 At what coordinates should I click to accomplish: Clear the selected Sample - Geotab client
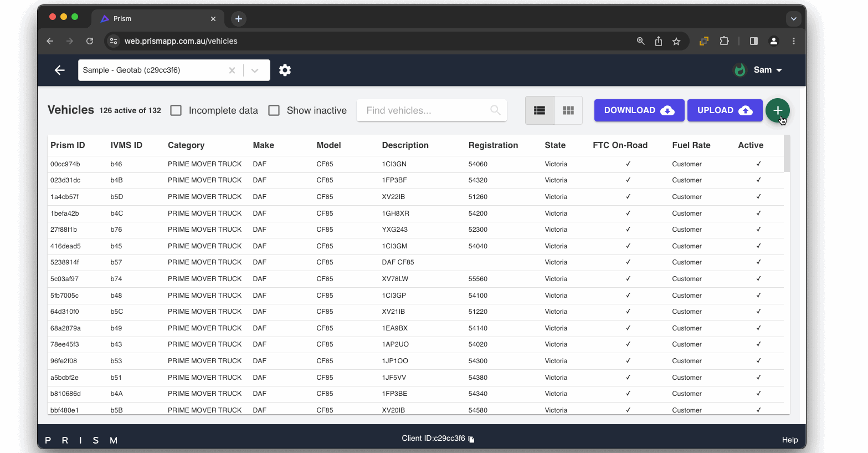[x=232, y=70]
